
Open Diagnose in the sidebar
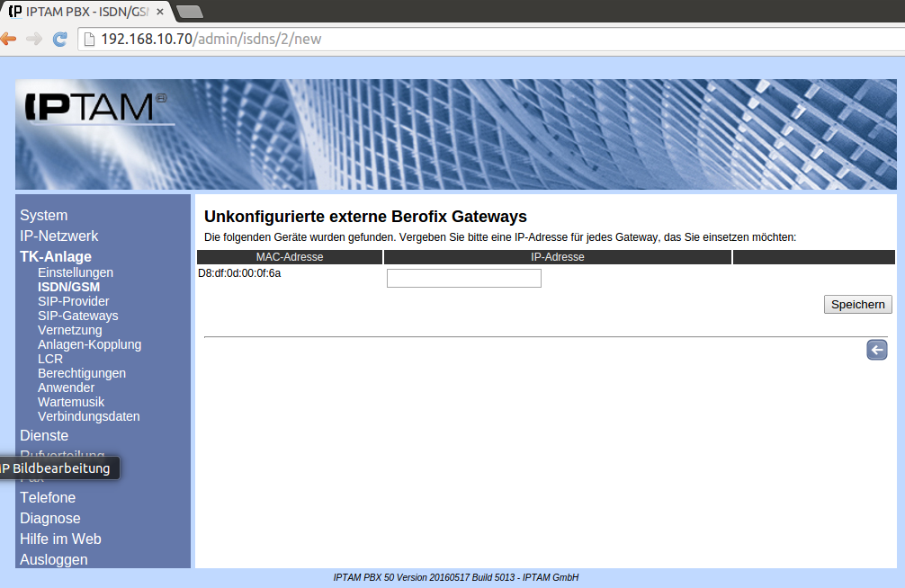point(50,519)
